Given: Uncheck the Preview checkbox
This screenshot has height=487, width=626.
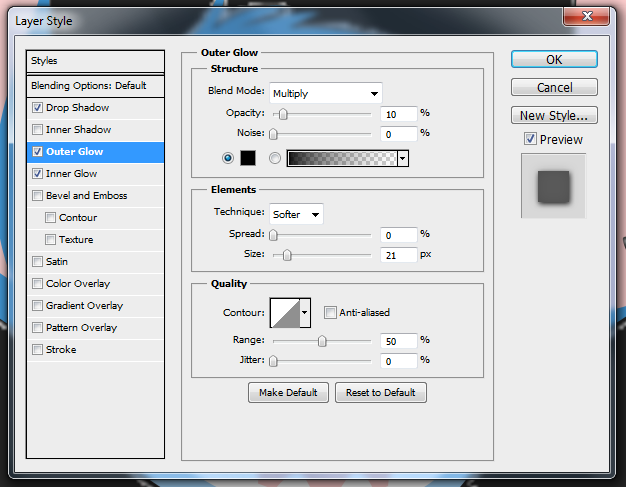Looking at the screenshot, I should [530, 139].
